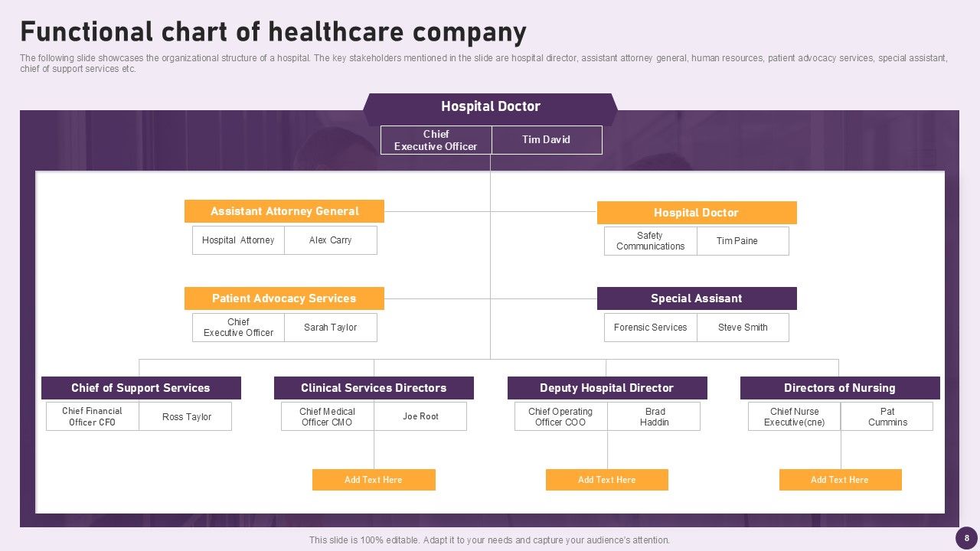This screenshot has height=551, width=980.
Task: Click the slide number 8 badge
Action: tap(966, 538)
